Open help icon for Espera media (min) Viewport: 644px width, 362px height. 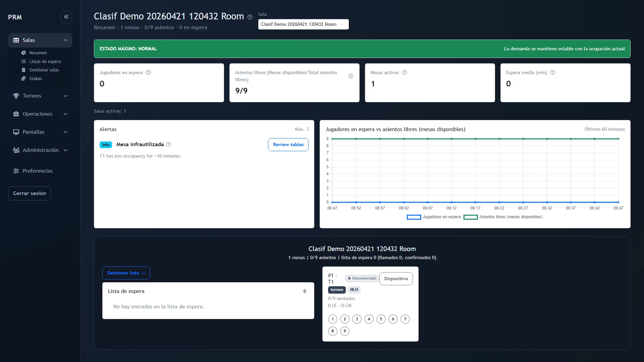click(553, 72)
